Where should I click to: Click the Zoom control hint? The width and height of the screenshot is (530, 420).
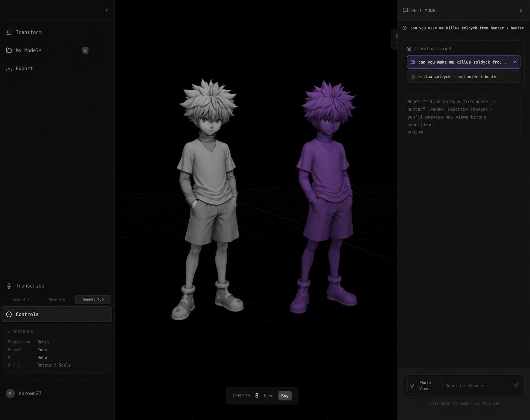42,350
